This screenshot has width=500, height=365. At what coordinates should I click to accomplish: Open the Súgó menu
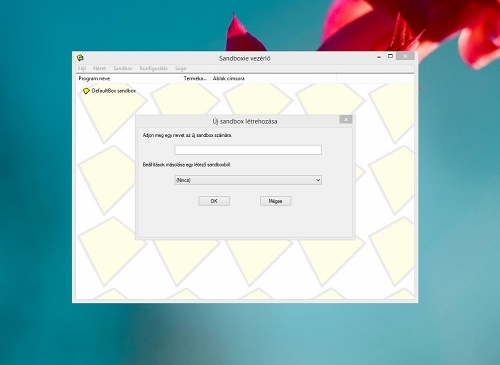181,68
